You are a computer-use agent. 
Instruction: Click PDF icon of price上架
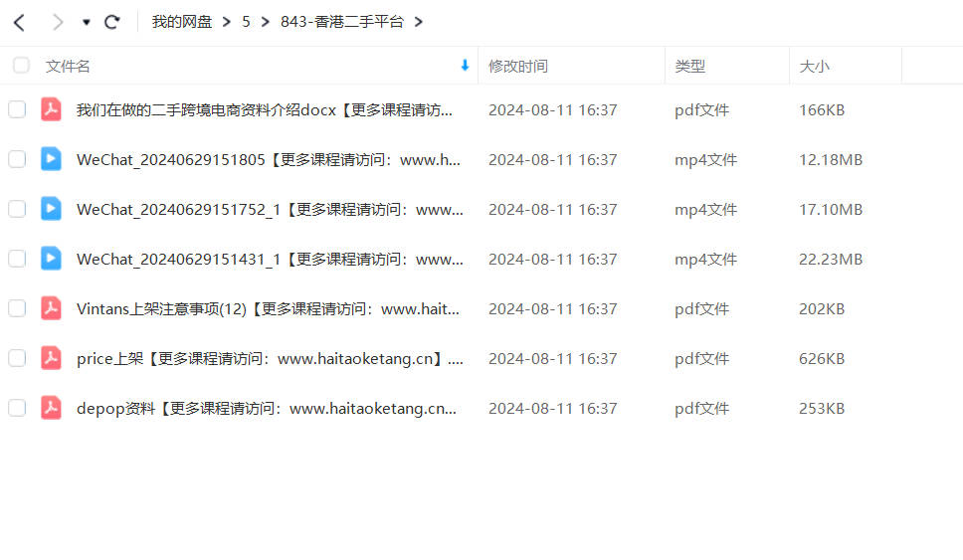coord(51,358)
